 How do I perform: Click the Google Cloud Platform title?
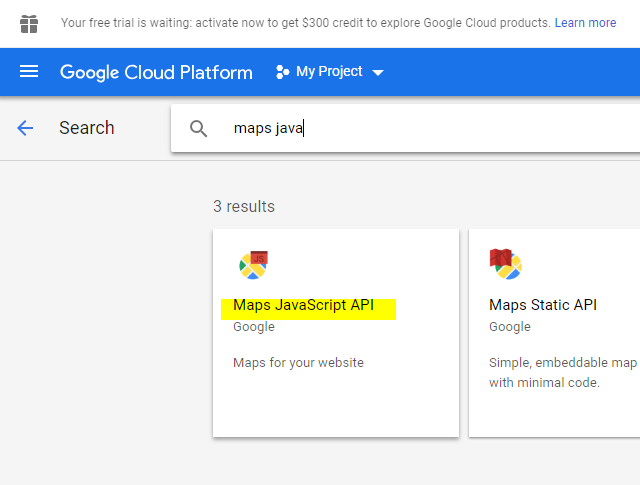(156, 72)
